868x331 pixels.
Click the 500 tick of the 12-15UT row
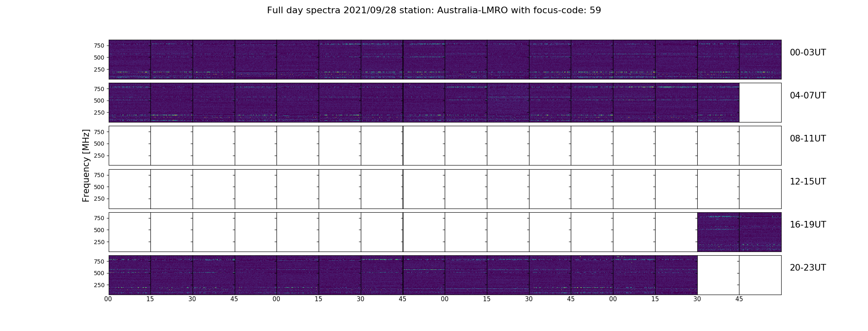[99, 187]
